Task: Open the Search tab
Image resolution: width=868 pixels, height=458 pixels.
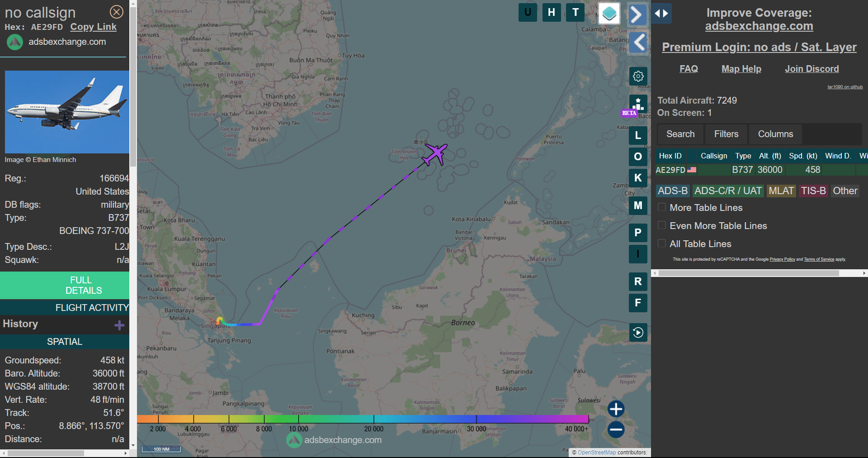Action: point(680,134)
